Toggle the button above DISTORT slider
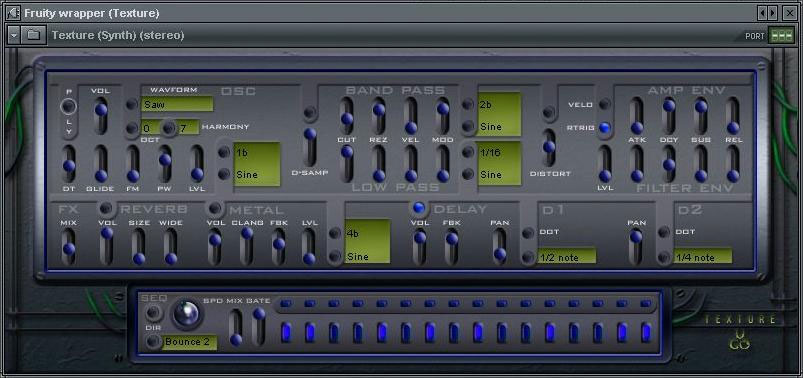Image resolution: width=803 pixels, height=378 pixels. pyautogui.click(x=549, y=112)
